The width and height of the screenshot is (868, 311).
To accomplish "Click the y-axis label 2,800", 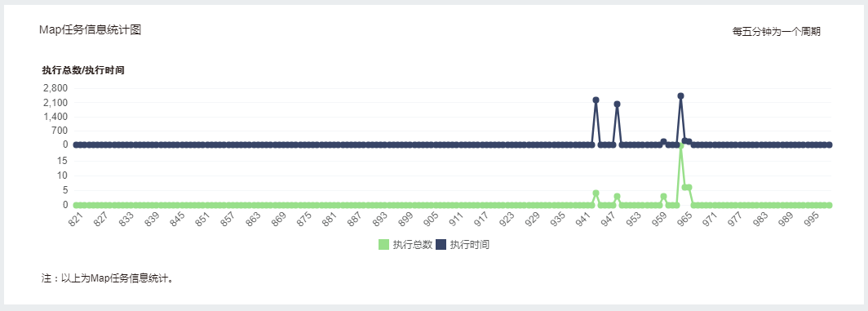I will click(x=55, y=88).
